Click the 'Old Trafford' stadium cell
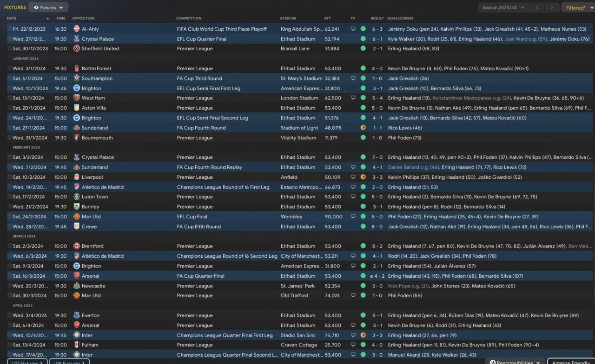The width and height of the screenshot is (595, 364). 295,295
